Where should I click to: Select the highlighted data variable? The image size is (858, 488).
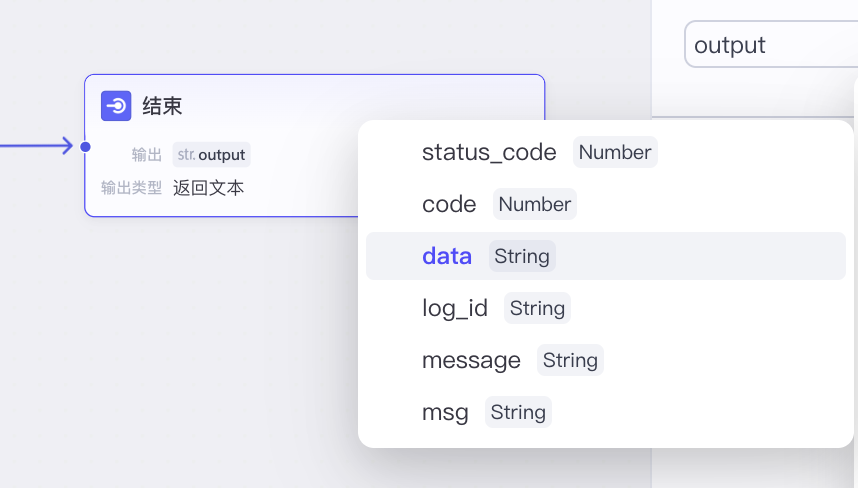point(447,256)
